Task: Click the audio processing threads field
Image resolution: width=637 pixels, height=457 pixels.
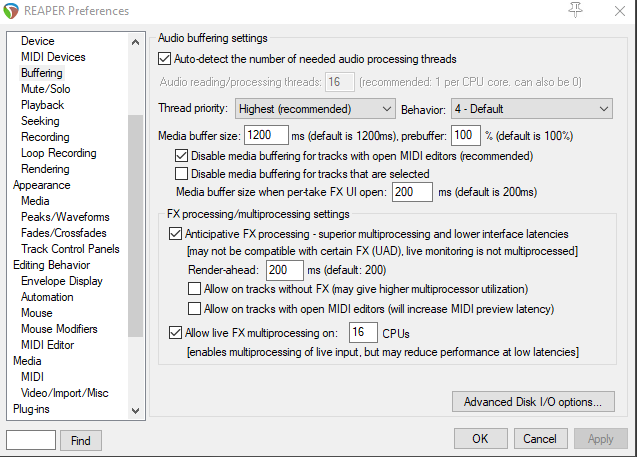Action: pos(340,82)
